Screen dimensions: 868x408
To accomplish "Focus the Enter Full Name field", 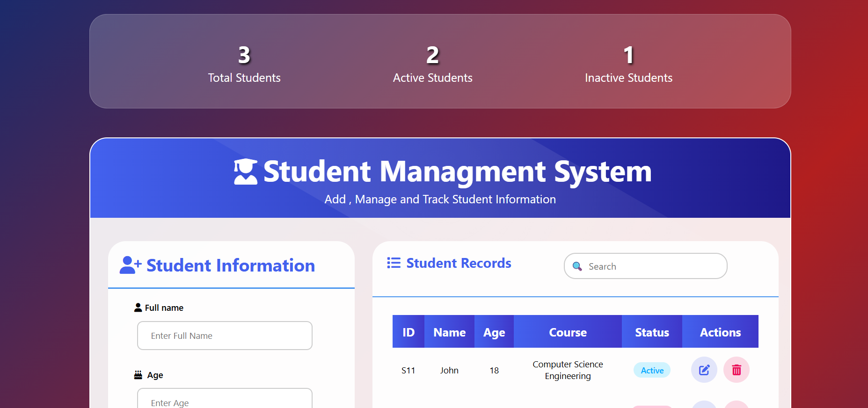I will point(225,336).
